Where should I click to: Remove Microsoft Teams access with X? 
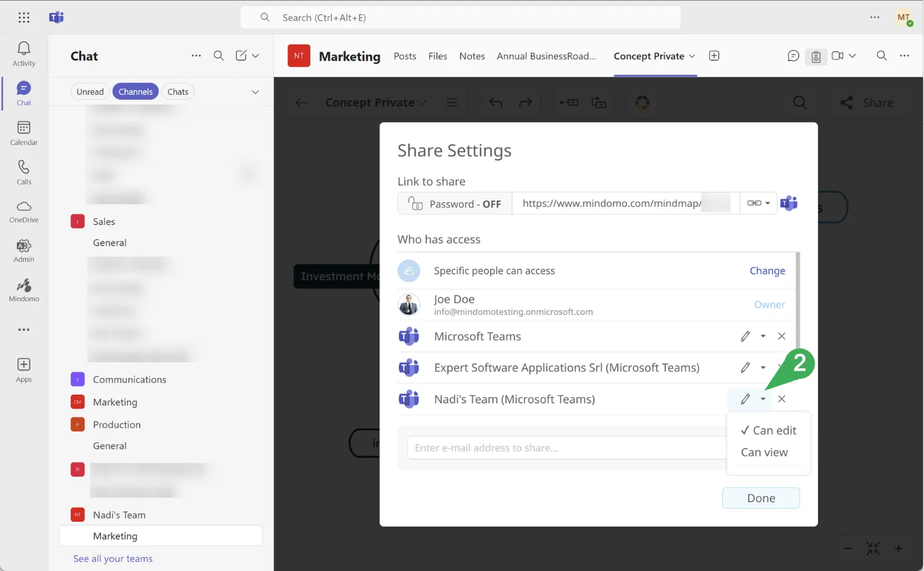781,336
